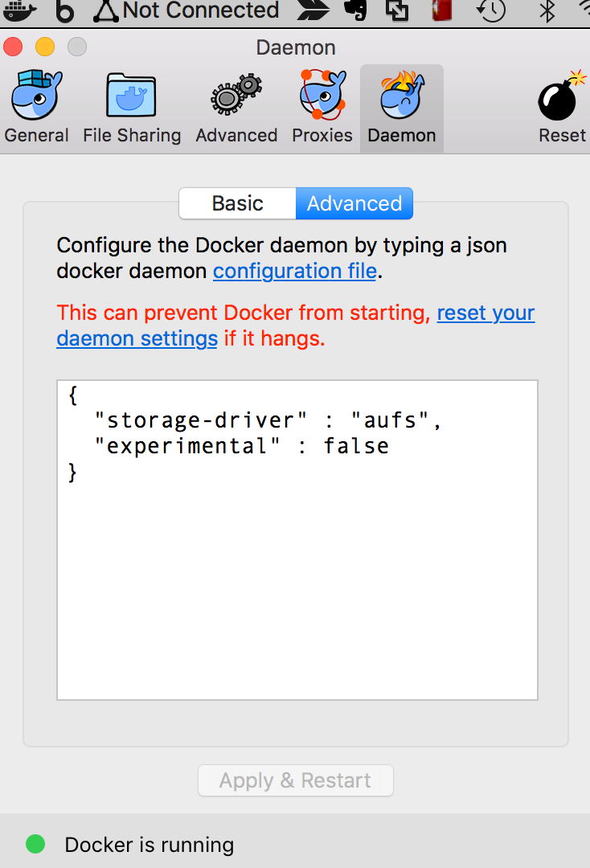
Task: Switch to the Advanced daemon tab
Action: (x=354, y=203)
